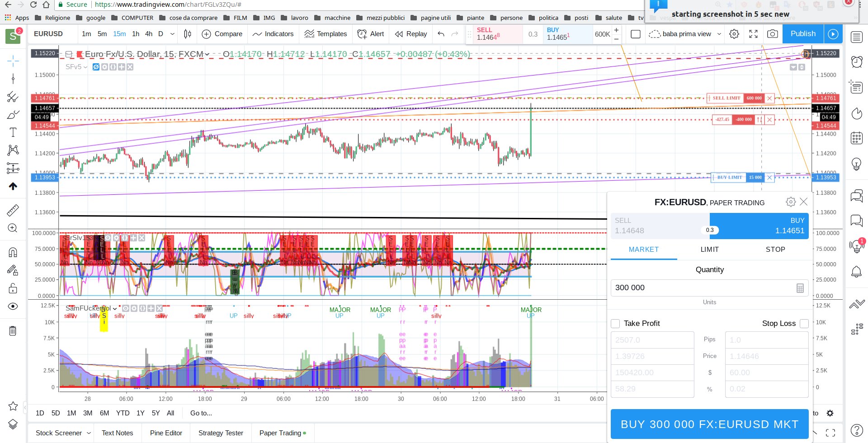868x443 pixels.
Task: Select the Text annotation tool
Action: click(x=13, y=132)
